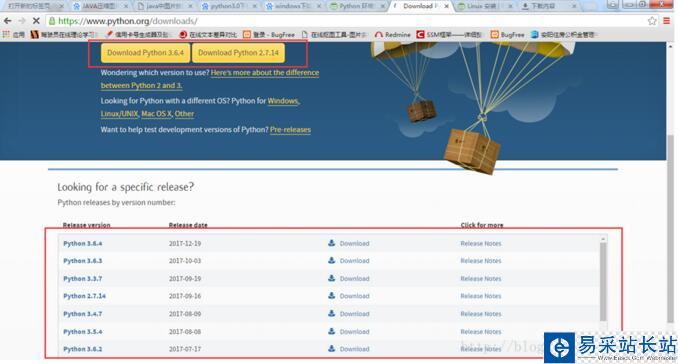The height and width of the screenshot is (364, 678).
Task: Click the 2017-07-17 release date
Action: tap(185, 348)
